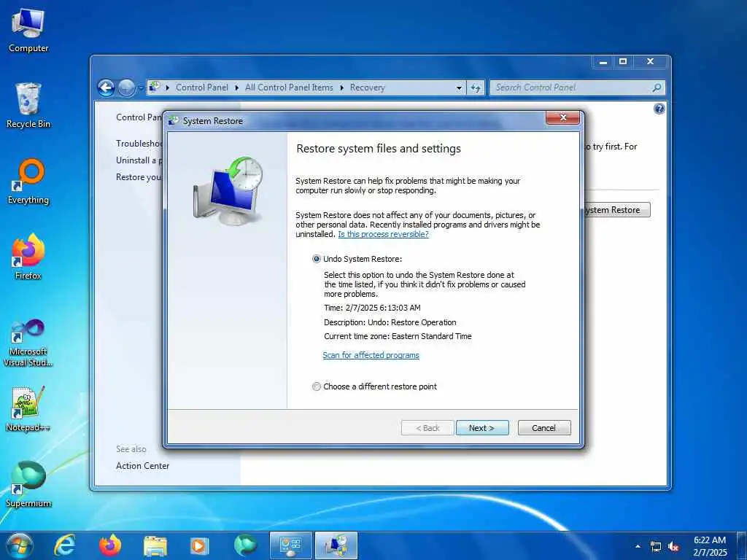Click the Control Panel breadcrumb segment
The width and height of the screenshot is (747, 560).
point(201,87)
